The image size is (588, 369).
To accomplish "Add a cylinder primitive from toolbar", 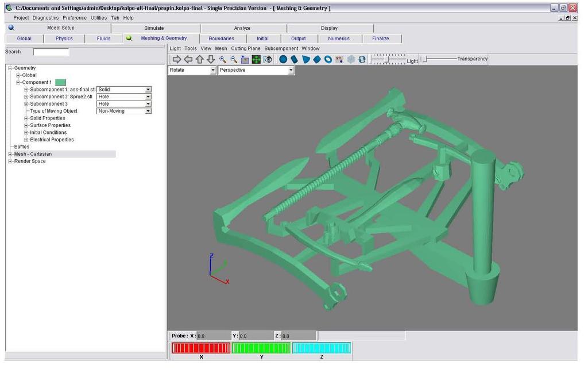I will [x=295, y=59].
